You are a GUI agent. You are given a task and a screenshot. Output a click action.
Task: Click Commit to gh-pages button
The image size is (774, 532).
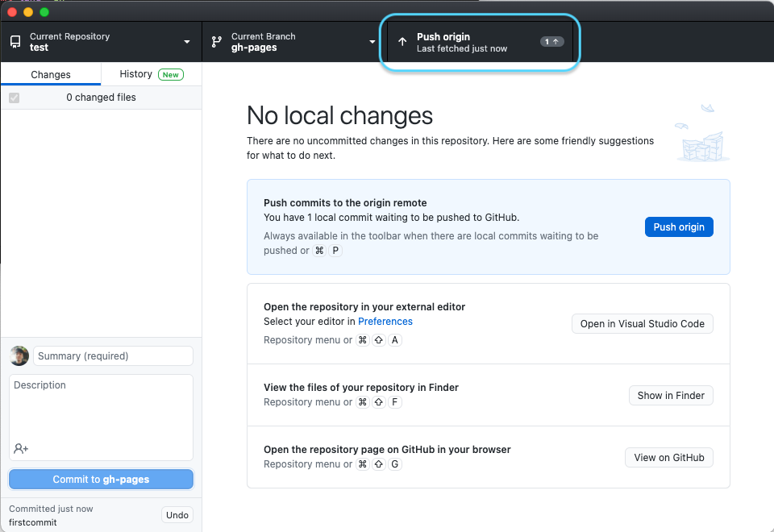pos(102,479)
